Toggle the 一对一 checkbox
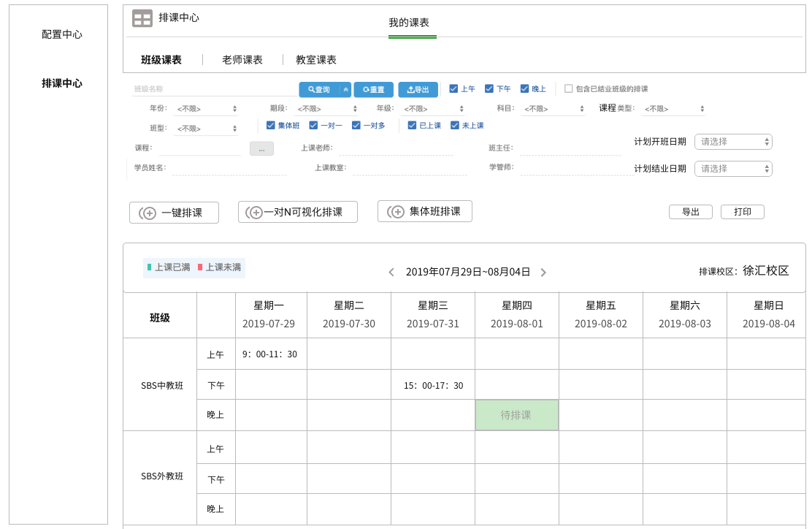812x529 pixels. click(313, 125)
